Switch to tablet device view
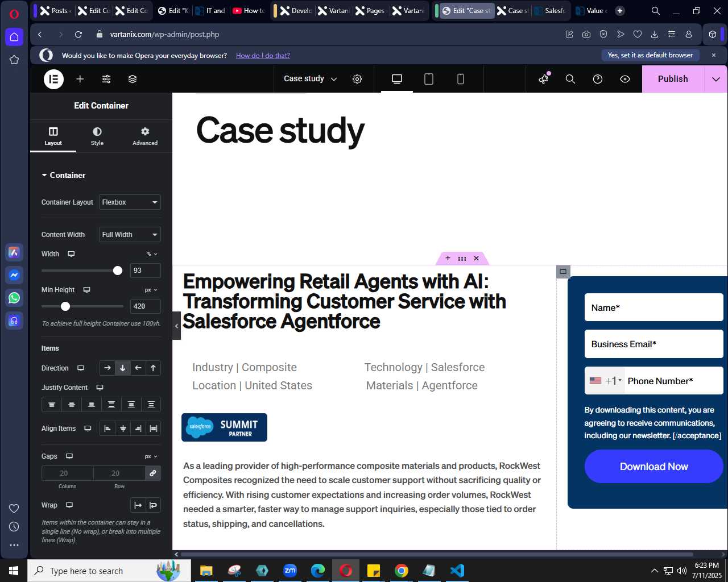 pos(429,79)
